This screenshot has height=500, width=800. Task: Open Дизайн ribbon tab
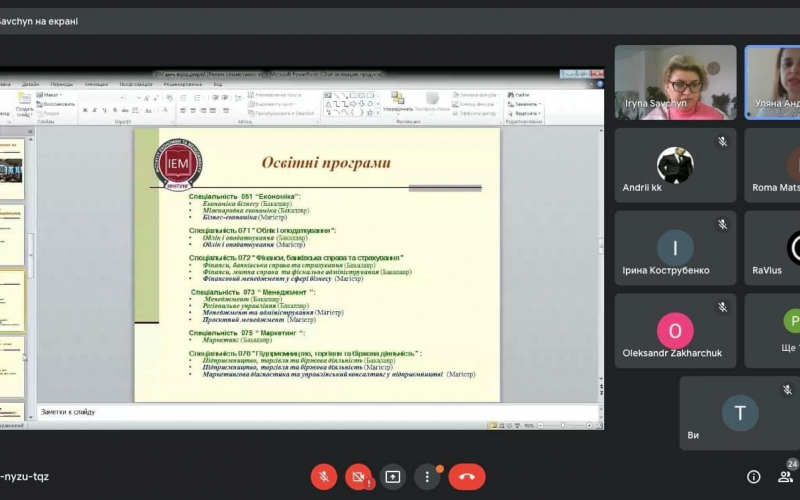pos(31,84)
